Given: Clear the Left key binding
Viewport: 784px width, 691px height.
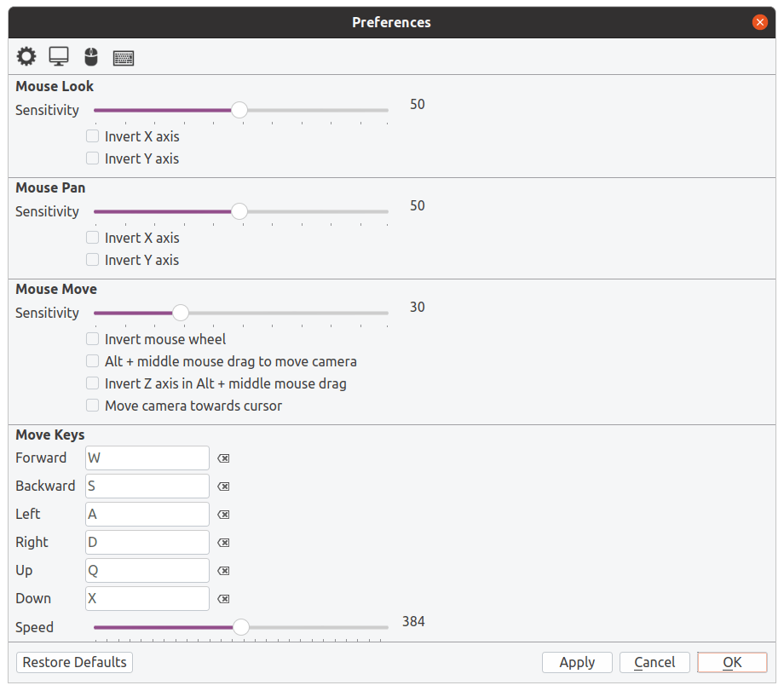Looking at the screenshot, I should pos(223,515).
